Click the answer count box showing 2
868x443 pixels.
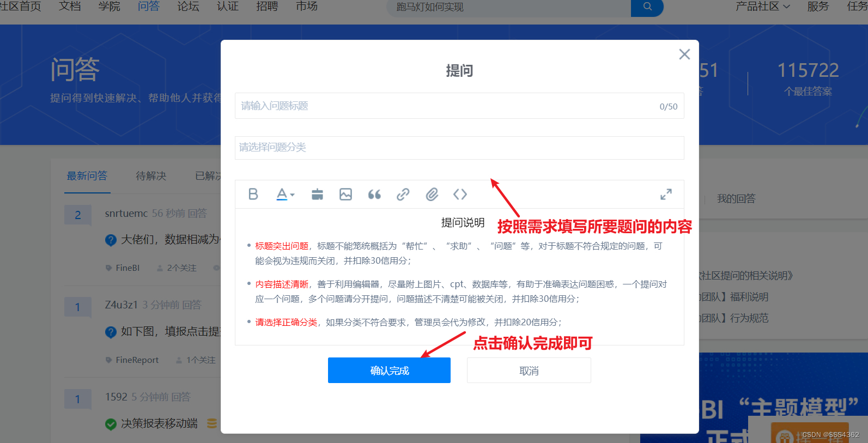pyautogui.click(x=77, y=215)
